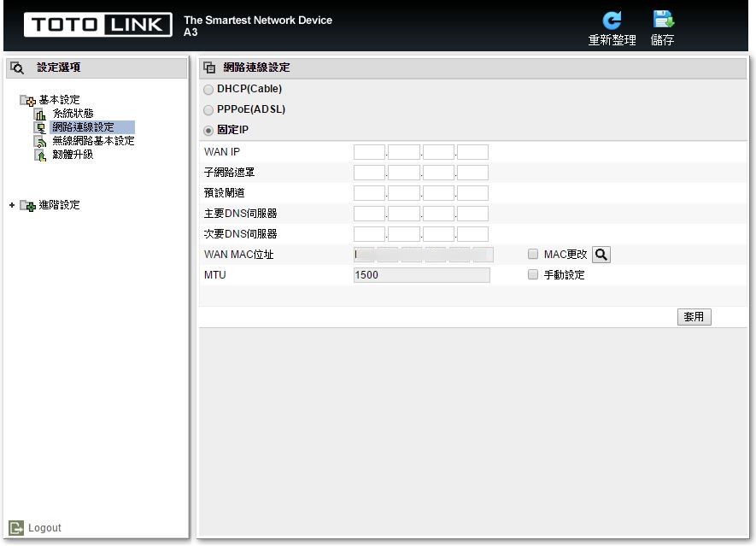Focus the first 主要DNS伺服器 octet field
This screenshot has width=756, height=546.
[369, 214]
